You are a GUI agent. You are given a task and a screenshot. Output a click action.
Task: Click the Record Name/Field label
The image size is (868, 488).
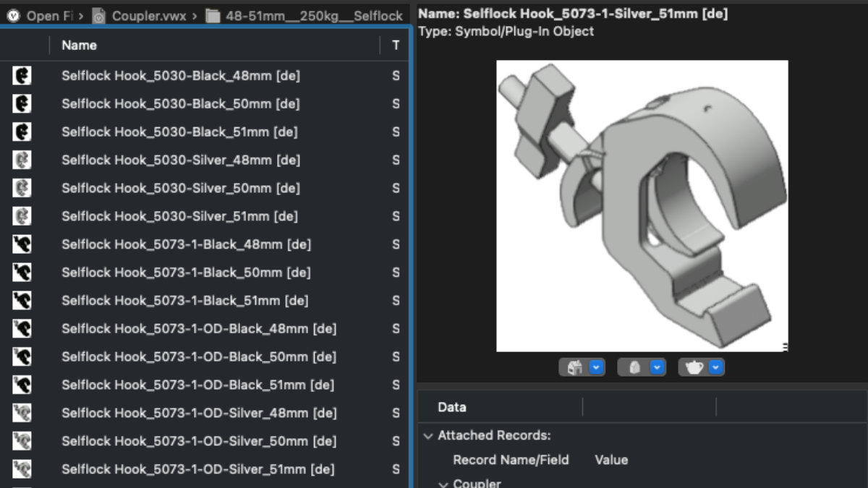point(511,460)
